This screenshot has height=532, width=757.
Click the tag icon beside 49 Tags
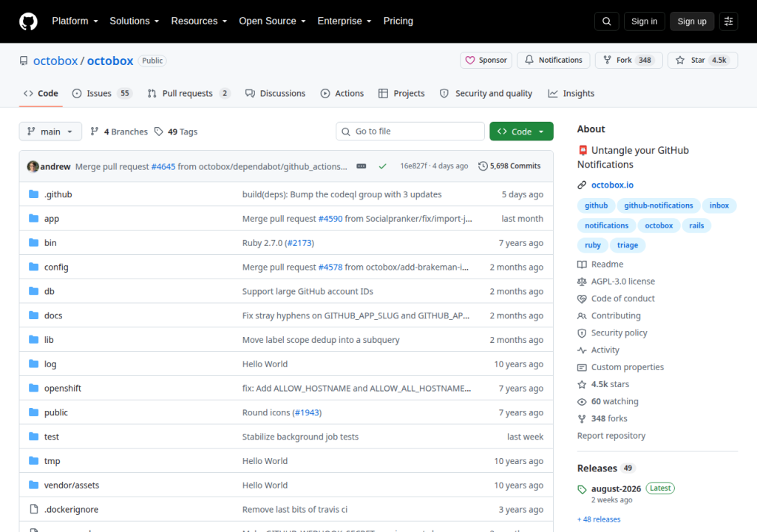point(158,132)
